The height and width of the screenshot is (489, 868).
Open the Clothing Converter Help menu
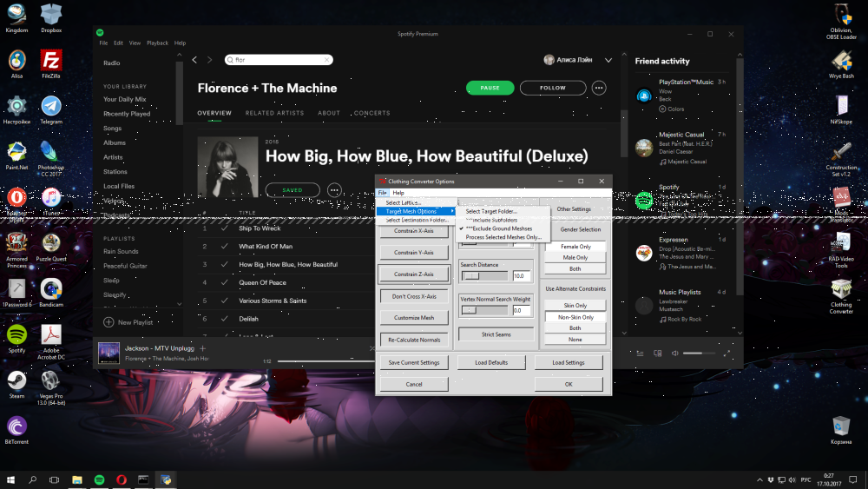click(398, 193)
